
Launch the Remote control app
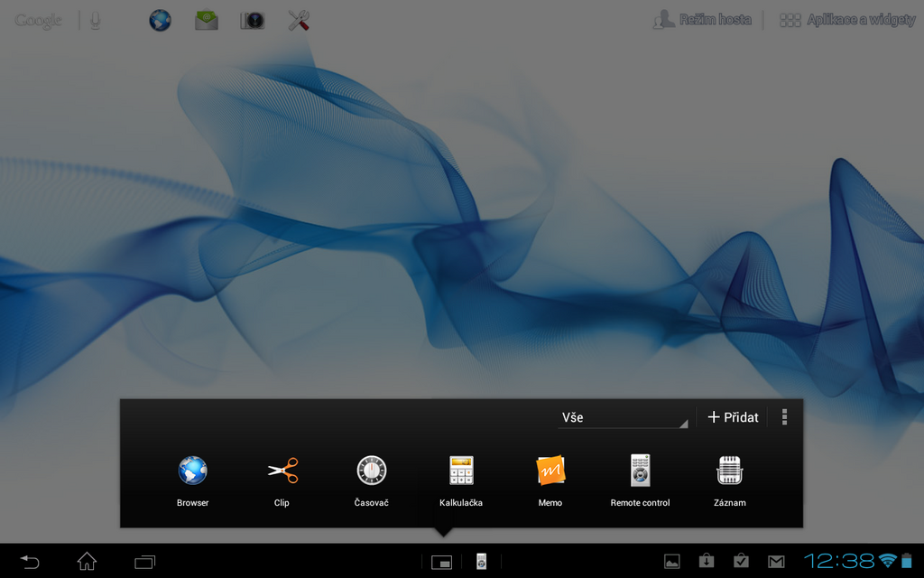point(639,470)
